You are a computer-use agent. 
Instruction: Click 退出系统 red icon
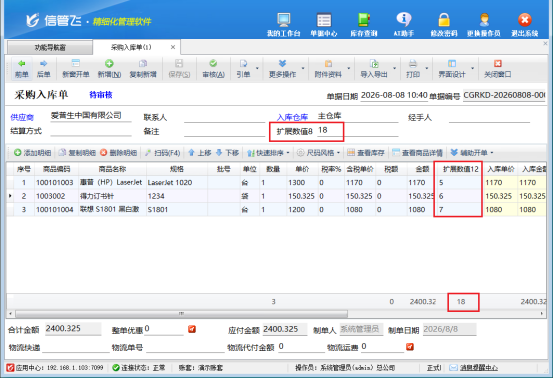(525, 25)
